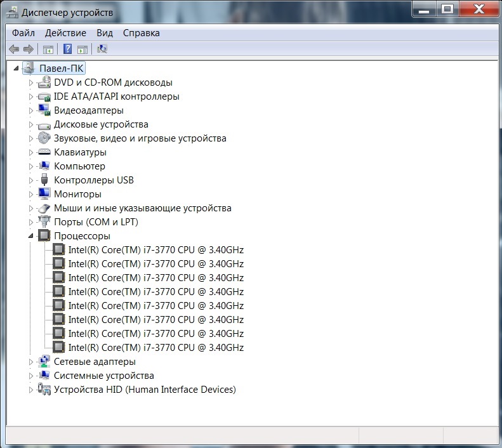The width and height of the screenshot is (502, 448).
Task: Click the Forward arrow toolbar icon
Action: (29, 49)
